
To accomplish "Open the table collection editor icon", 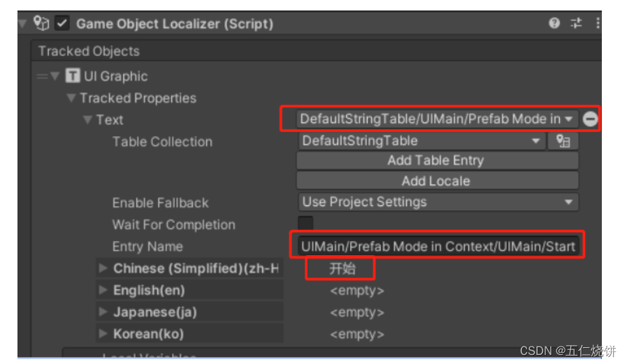I will click(x=563, y=141).
